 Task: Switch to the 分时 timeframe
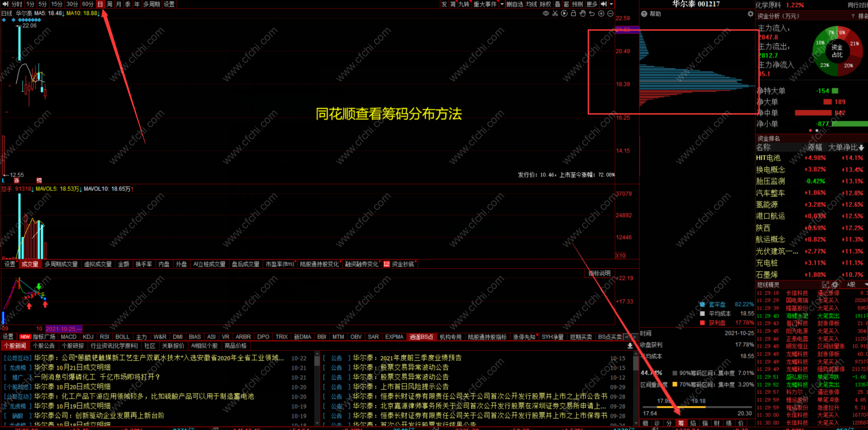coord(17,4)
